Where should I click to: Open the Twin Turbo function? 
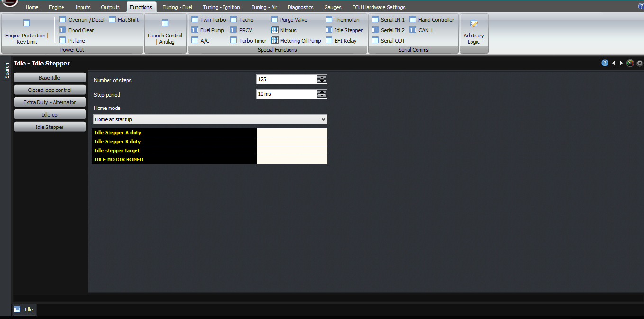click(x=209, y=20)
